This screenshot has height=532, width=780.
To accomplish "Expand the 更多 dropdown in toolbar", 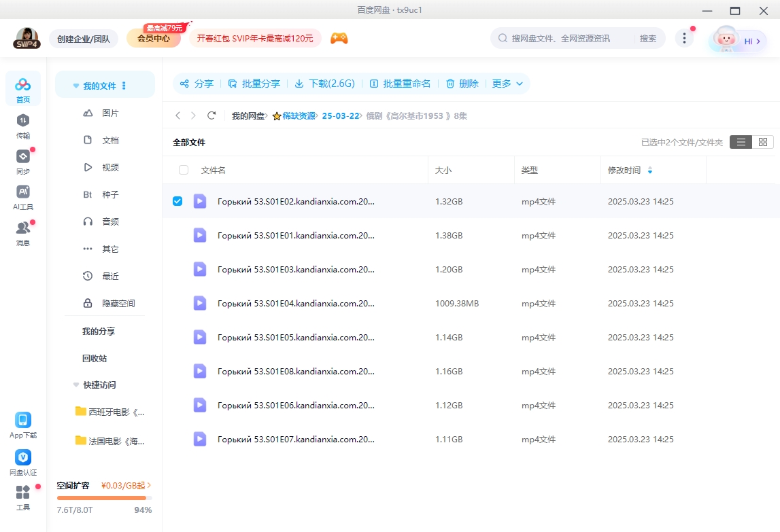I will tap(507, 84).
